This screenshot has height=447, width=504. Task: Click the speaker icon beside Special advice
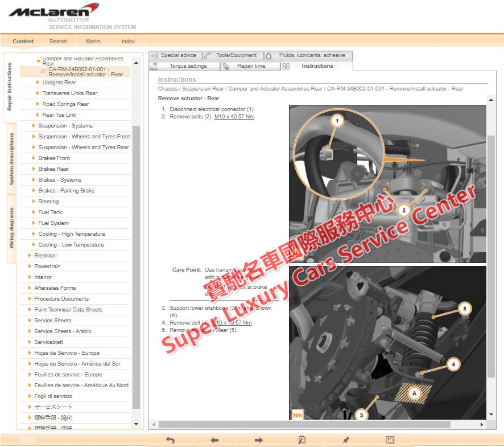(154, 55)
